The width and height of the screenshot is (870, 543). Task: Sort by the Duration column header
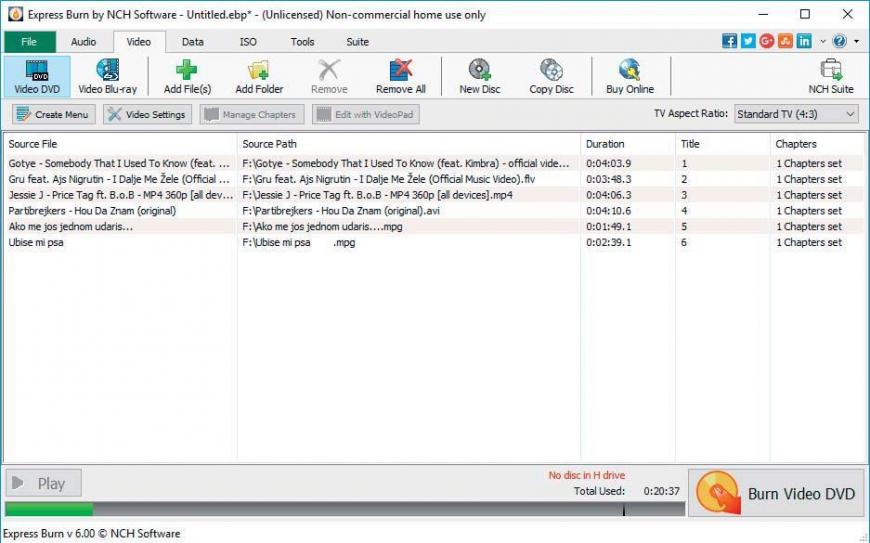628,144
